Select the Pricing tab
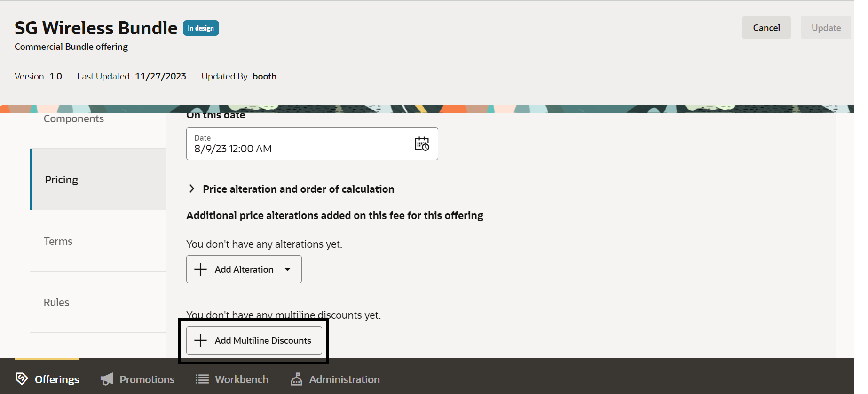 click(62, 180)
